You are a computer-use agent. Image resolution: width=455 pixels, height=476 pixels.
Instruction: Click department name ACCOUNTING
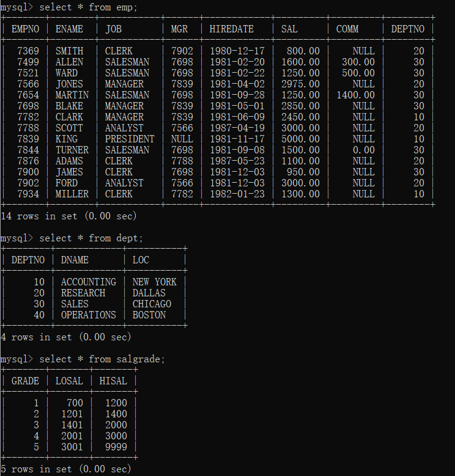point(89,282)
